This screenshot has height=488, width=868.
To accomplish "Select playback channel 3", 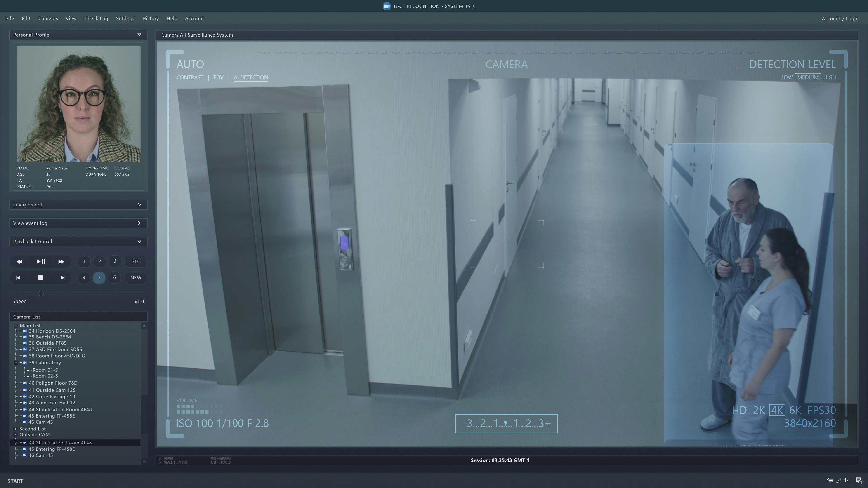I will (x=115, y=261).
